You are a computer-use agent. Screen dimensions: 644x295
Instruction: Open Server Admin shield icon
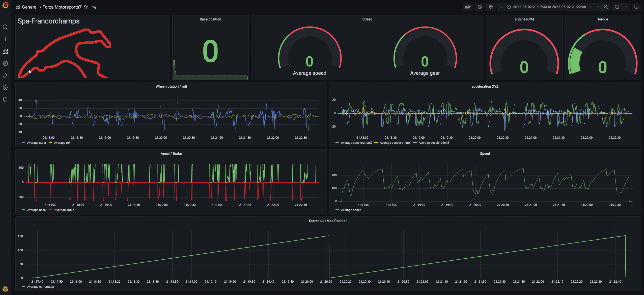pos(5,100)
